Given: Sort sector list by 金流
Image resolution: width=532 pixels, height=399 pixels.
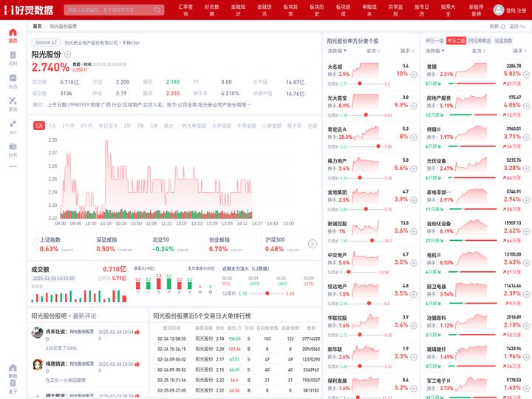Looking at the screenshot, I should pyautogui.click(x=478, y=51).
